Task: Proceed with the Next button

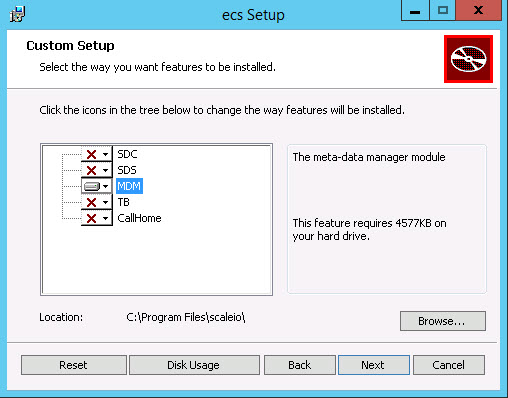Action: coord(374,365)
